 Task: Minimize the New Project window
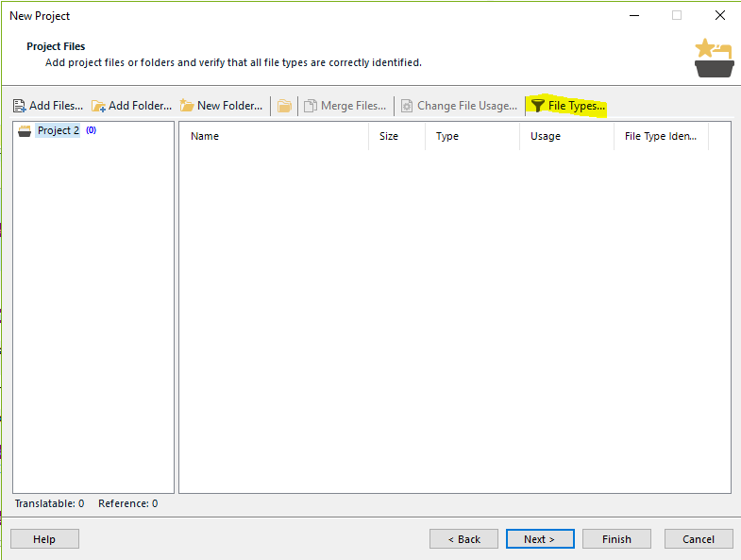click(634, 16)
